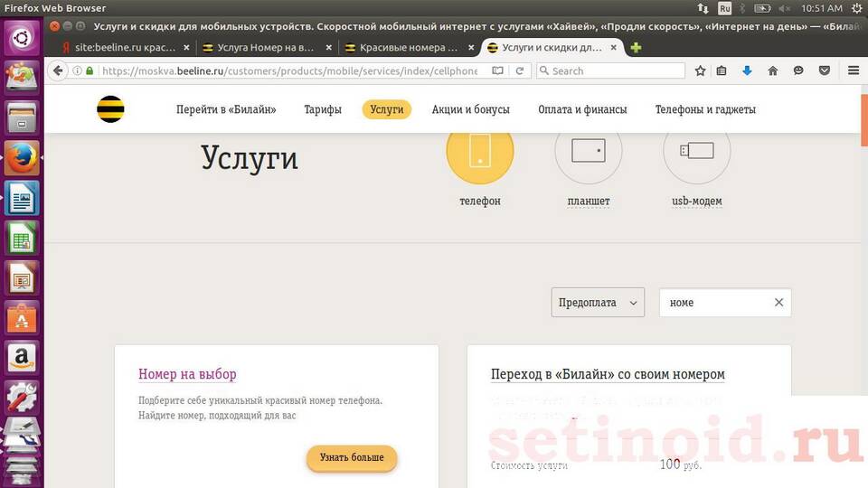Viewport: 868px width, 488px height.
Task: Switch to site:beeline.ru tab
Action: tap(126, 48)
